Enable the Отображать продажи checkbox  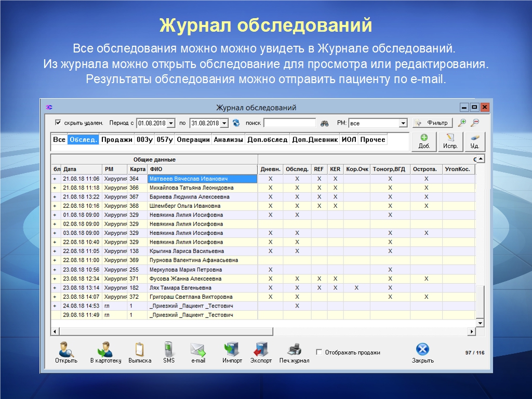click(319, 352)
